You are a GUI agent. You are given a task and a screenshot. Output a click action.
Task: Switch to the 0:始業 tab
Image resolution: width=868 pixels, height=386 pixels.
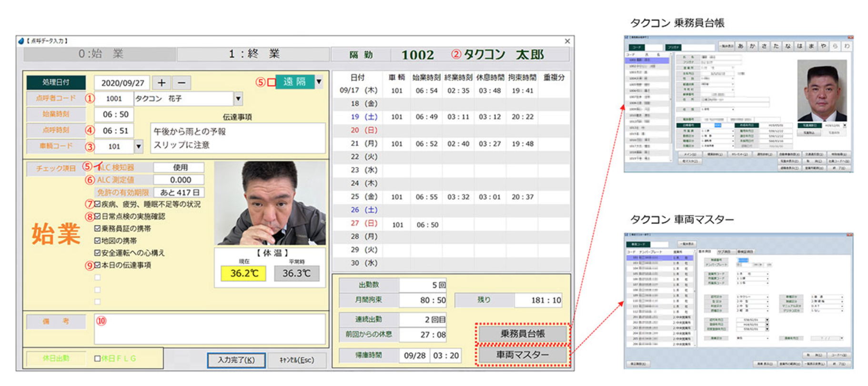100,54
